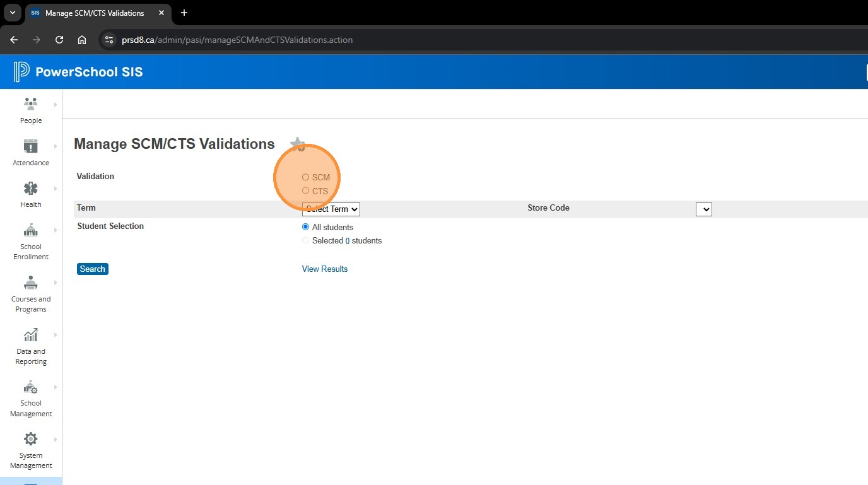Go back to the previous page
The width and height of the screenshot is (868, 485).
tap(14, 40)
